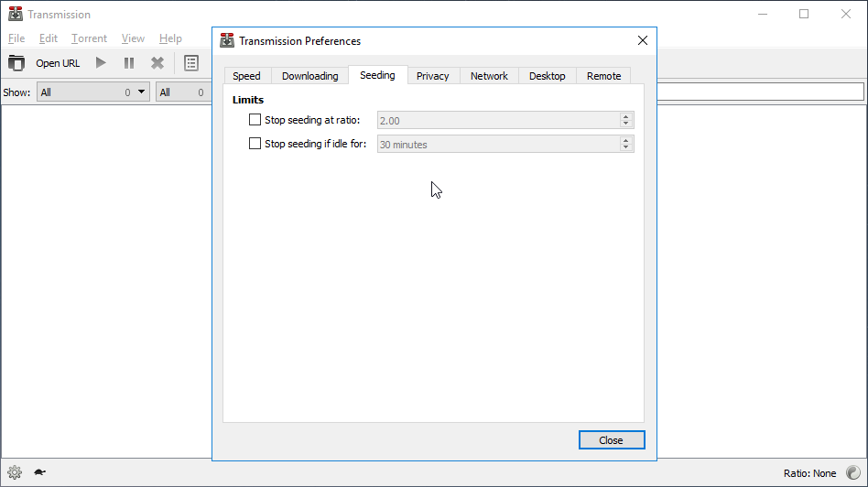Image resolution: width=868 pixels, height=487 pixels.
Task: Switch to the Remote tab
Action: [x=604, y=76]
